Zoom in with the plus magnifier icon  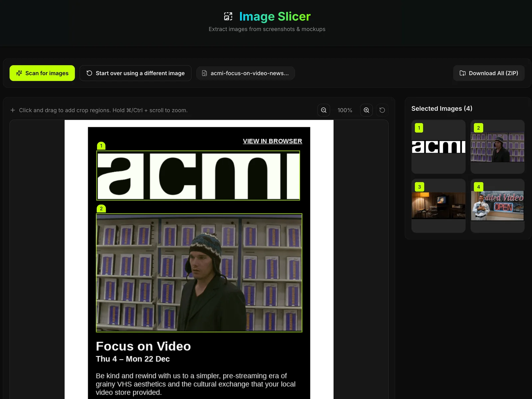coord(366,110)
